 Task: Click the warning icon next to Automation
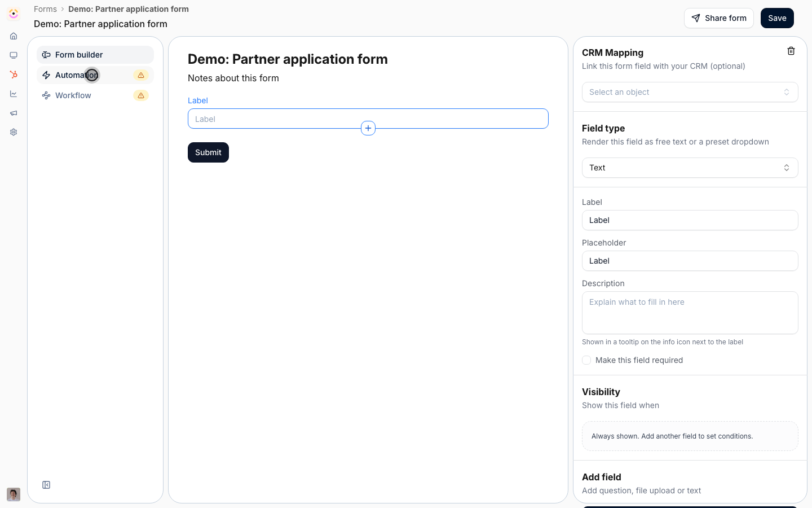click(x=141, y=75)
